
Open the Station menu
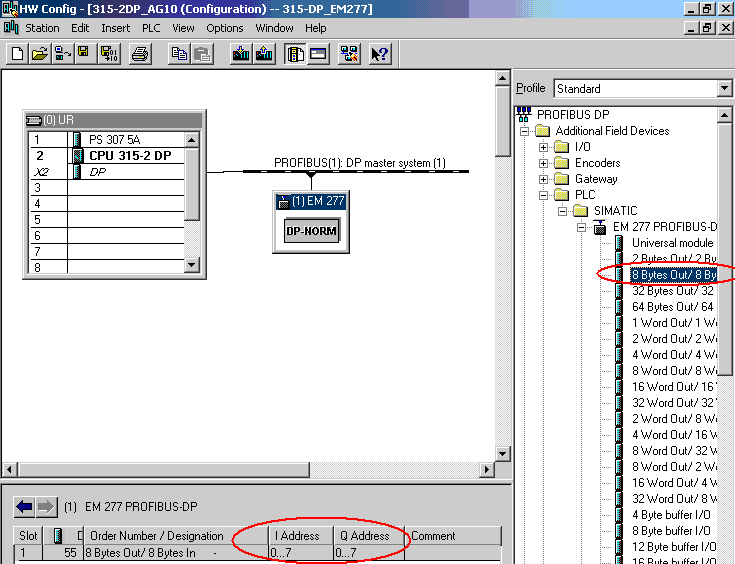[42, 28]
